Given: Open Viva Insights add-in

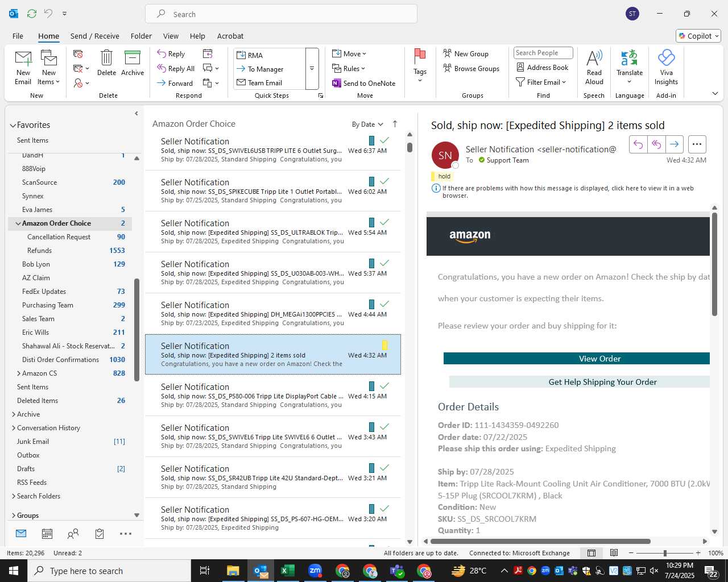Looking at the screenshot, I should 666,67.
